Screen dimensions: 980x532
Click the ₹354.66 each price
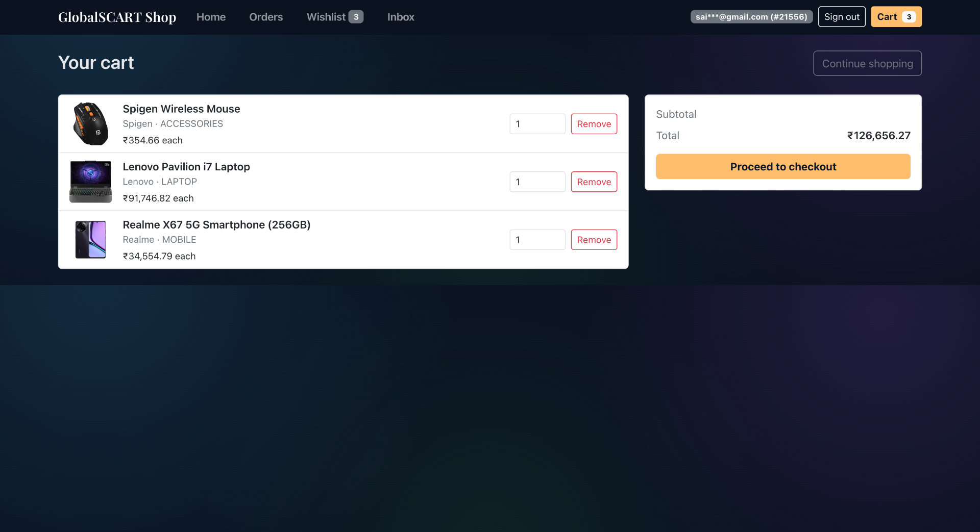153,140
